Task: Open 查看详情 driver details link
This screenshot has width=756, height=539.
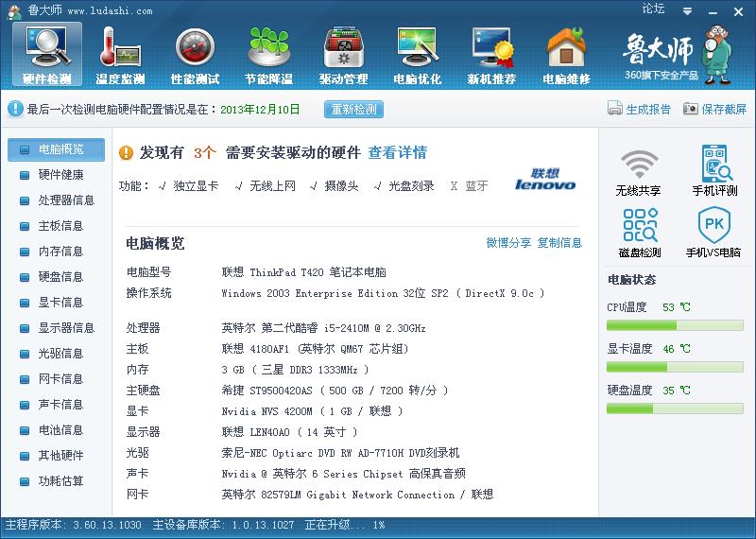Action: pyautogui.click(x=397, y=153)
